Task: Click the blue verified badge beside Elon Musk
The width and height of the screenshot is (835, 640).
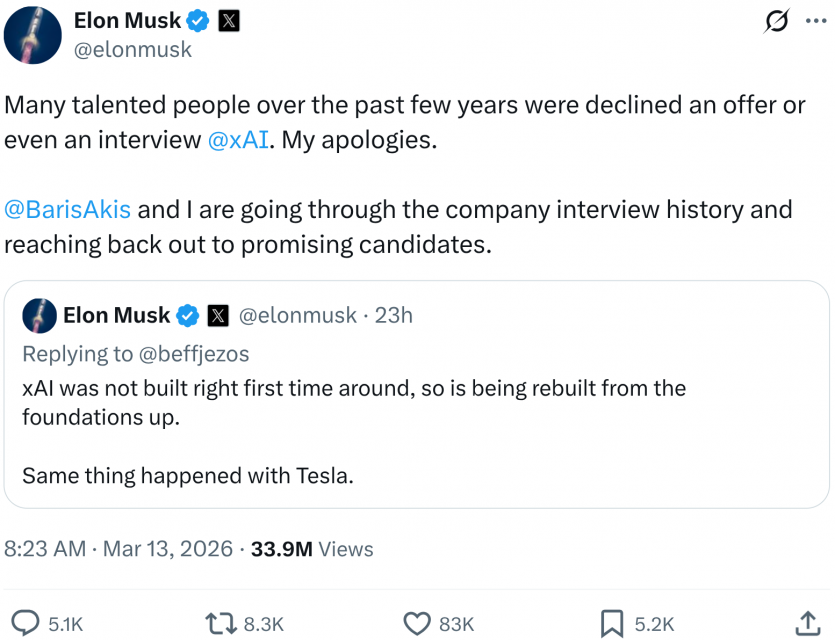Action: (x=198, y=20)
